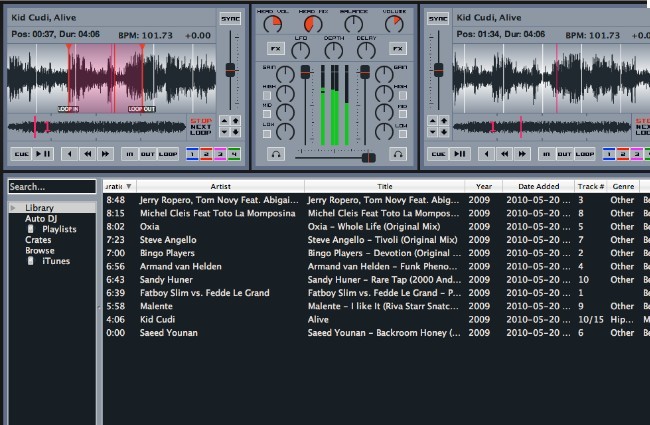Click the left deck CUE button
This screenshot has width=650, height=425.
point(22,154)
